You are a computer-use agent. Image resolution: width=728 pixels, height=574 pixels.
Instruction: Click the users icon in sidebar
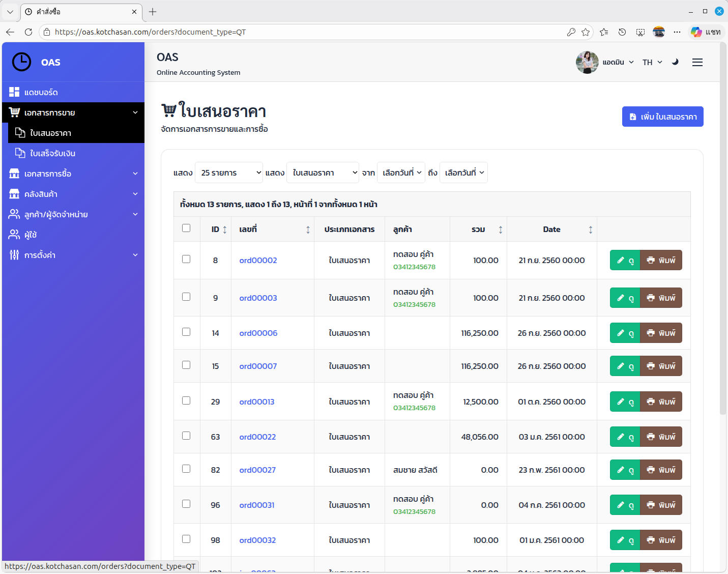[x=14, y=235]
